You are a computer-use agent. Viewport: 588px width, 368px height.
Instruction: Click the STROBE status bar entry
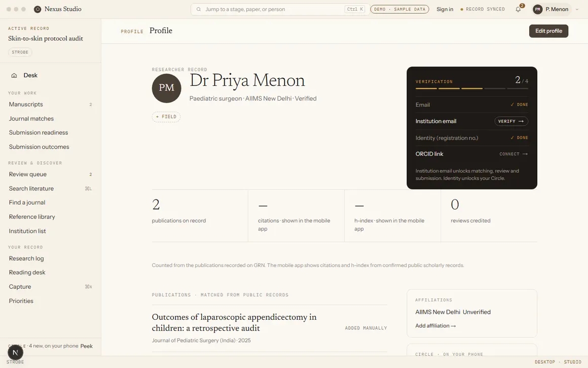[15, 362]
